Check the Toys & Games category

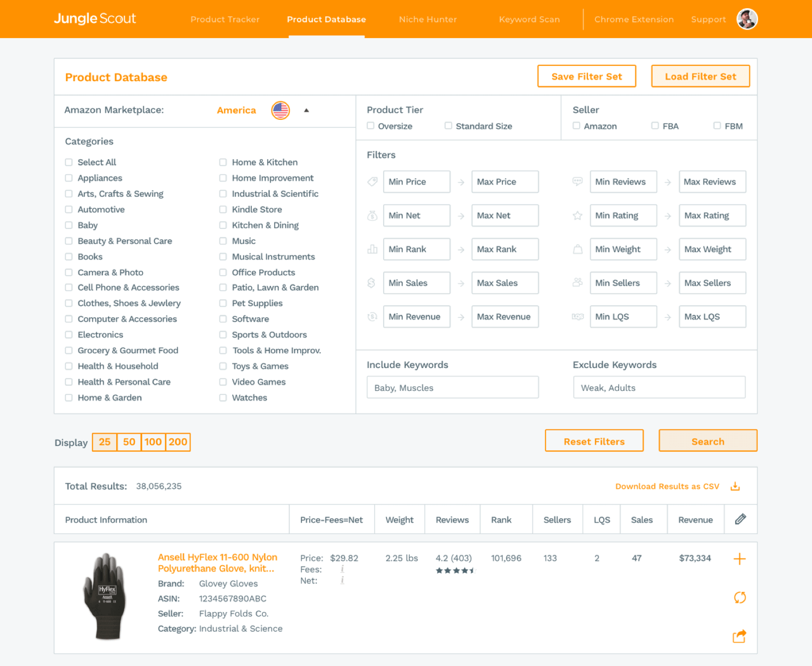click(223, 366)
